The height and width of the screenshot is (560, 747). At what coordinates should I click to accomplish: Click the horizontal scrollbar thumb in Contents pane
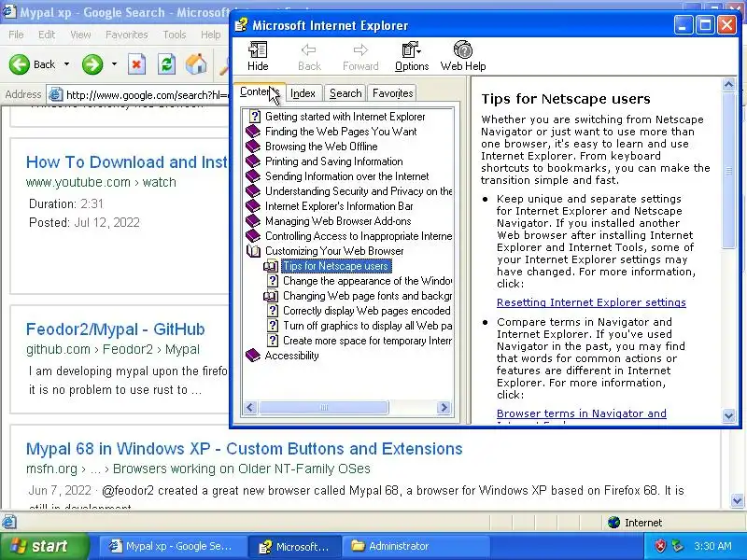coord(324,407)
